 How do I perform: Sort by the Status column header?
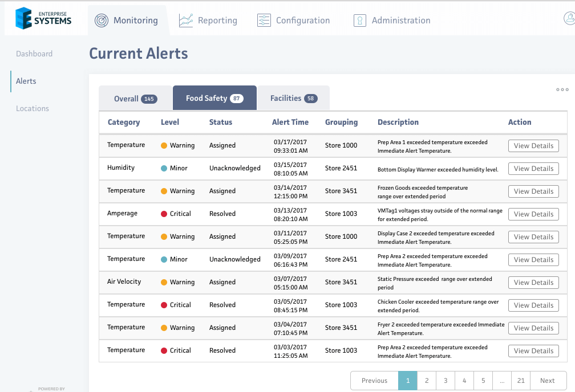[221, 122]
